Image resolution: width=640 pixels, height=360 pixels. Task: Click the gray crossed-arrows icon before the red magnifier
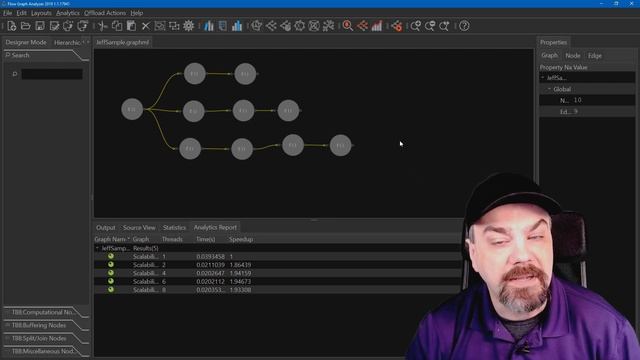(328, 26)
